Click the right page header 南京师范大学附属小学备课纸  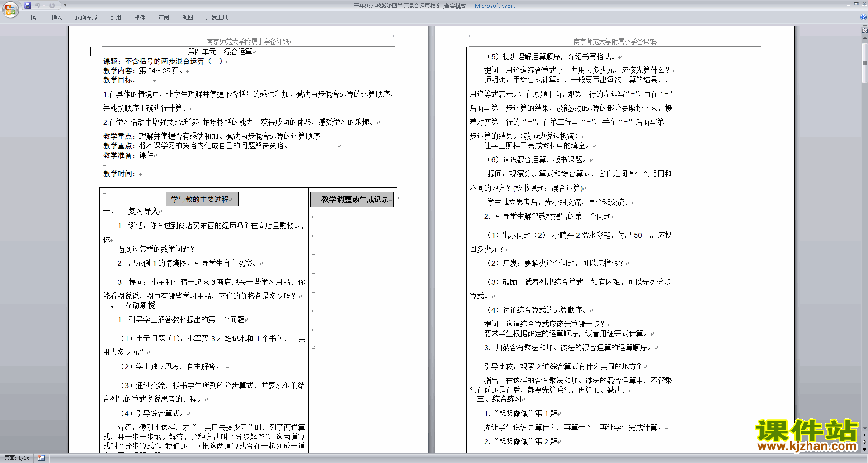tap(615, 42)
